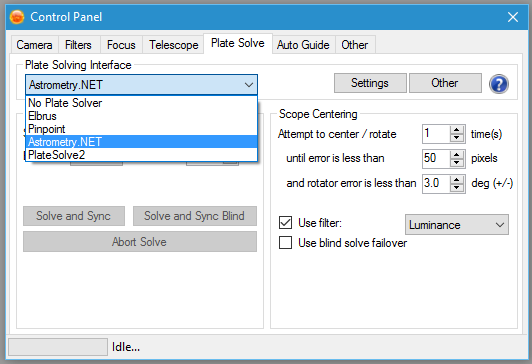The image size is (532, 364).
Task: Open plate solver Settings button
Action: click(x=370, y=83)
